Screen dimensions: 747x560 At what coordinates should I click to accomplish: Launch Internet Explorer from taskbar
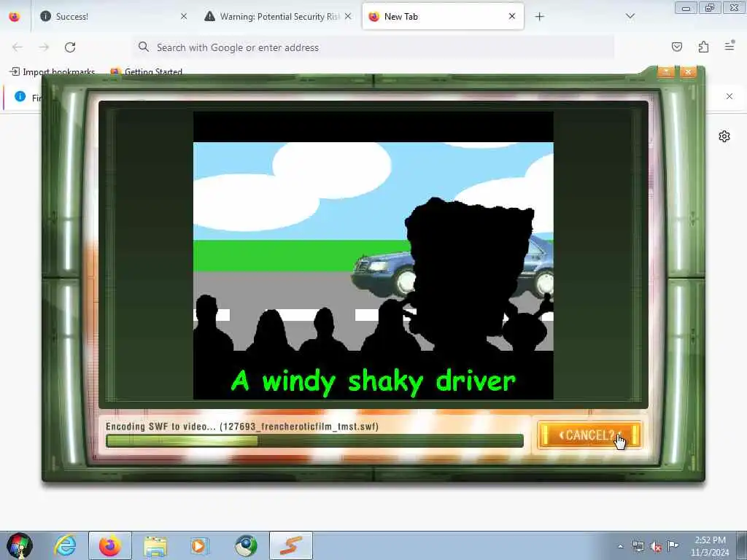pyautogui.click(x=65, y=545)
